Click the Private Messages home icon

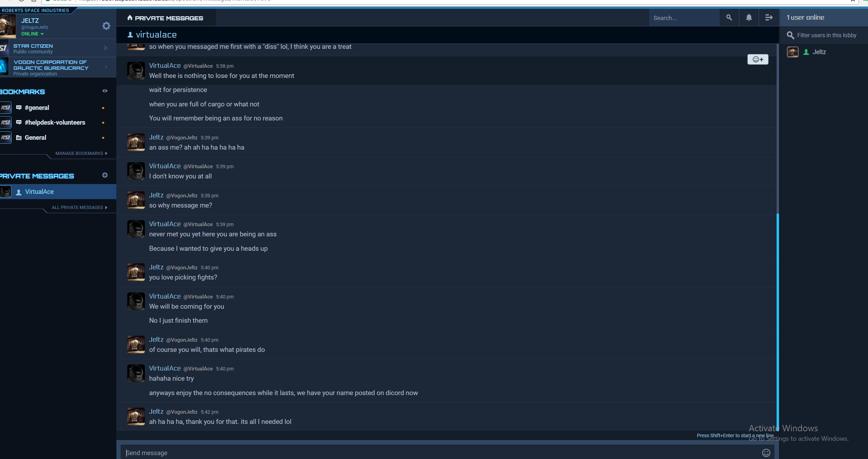(x=130, y=18)
